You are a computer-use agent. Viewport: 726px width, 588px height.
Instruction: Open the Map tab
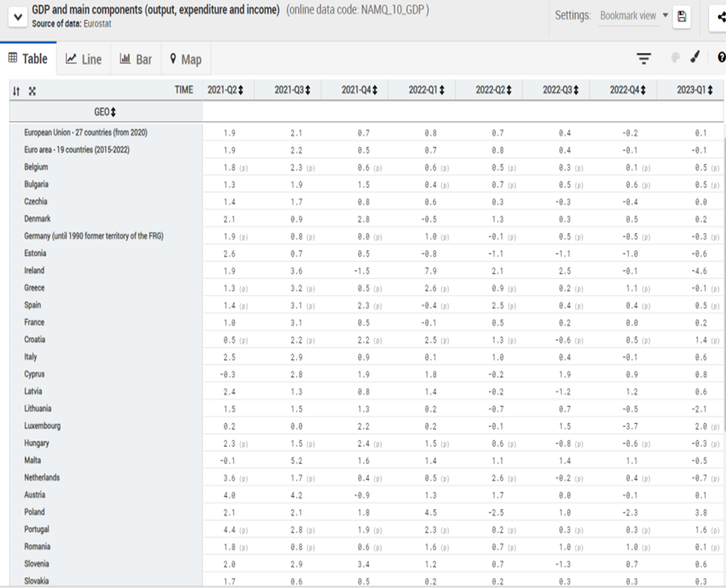pyautogui.click(x=185, y=59)
